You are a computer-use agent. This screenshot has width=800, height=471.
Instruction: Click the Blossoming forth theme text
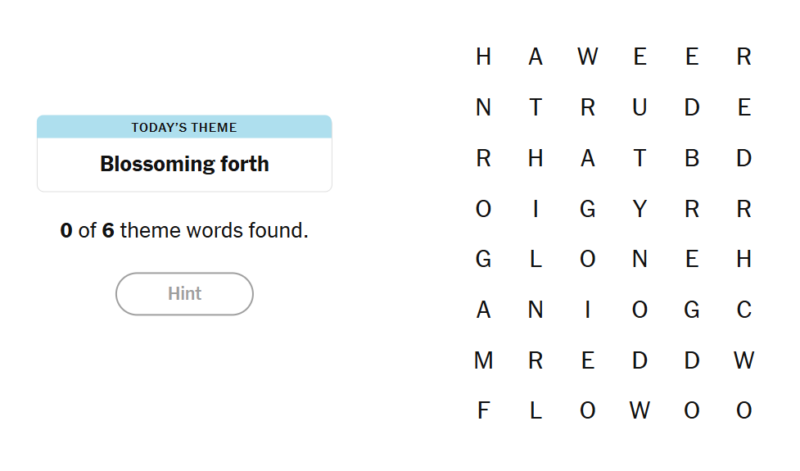pyautogui.click(x=184, y=164)
